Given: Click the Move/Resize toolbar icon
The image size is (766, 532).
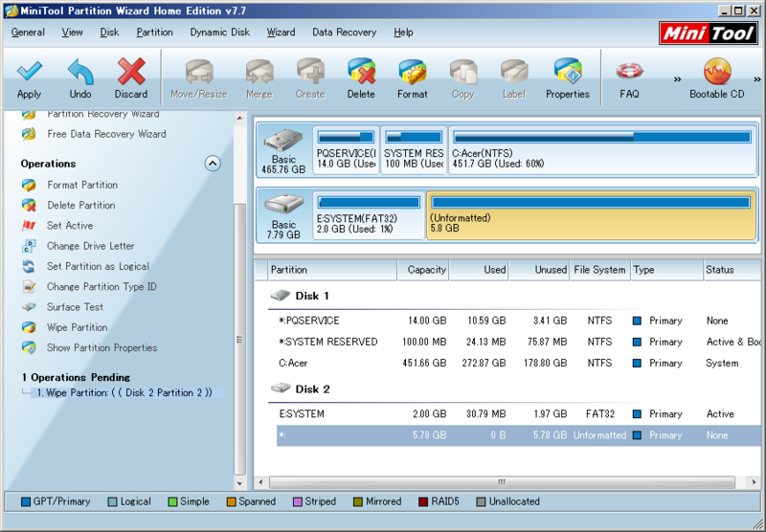Looking at the screenshot, I should click(199, 78).
